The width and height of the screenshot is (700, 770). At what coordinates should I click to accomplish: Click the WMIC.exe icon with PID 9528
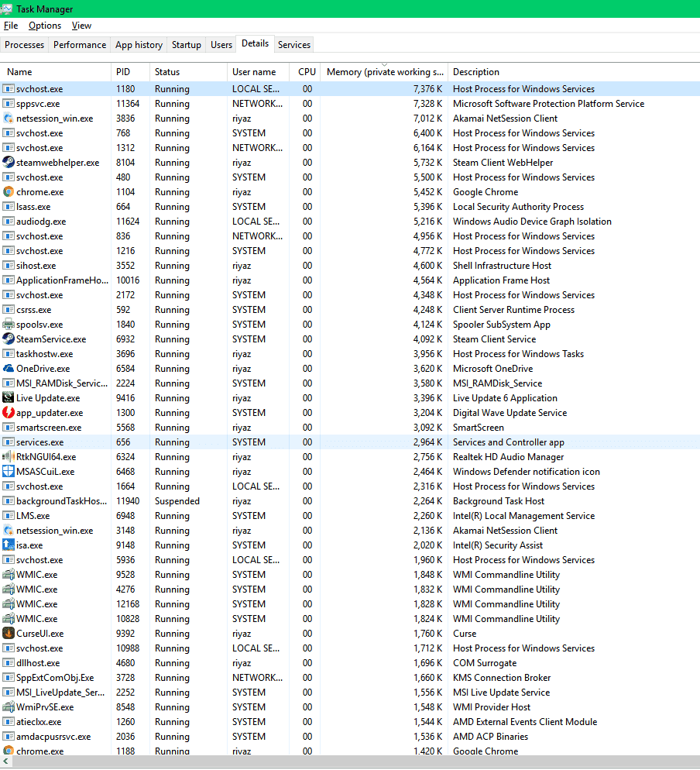pos(8,575)
